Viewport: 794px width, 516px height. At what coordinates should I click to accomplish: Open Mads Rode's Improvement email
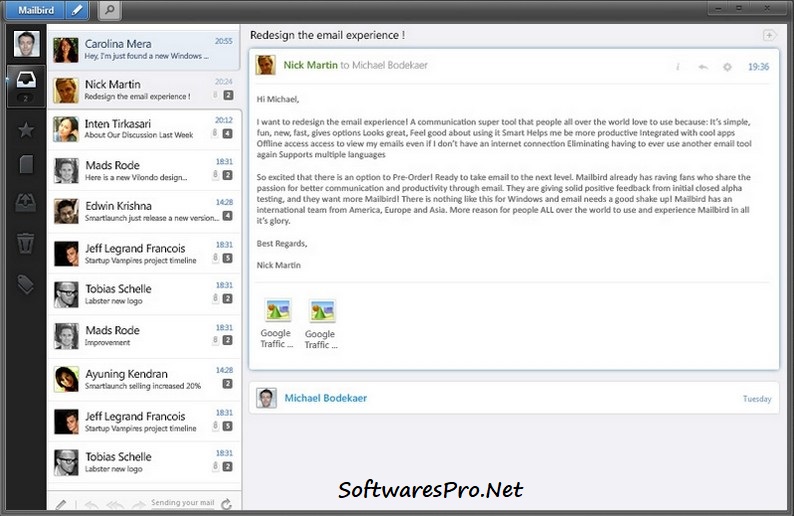(144, 336)
